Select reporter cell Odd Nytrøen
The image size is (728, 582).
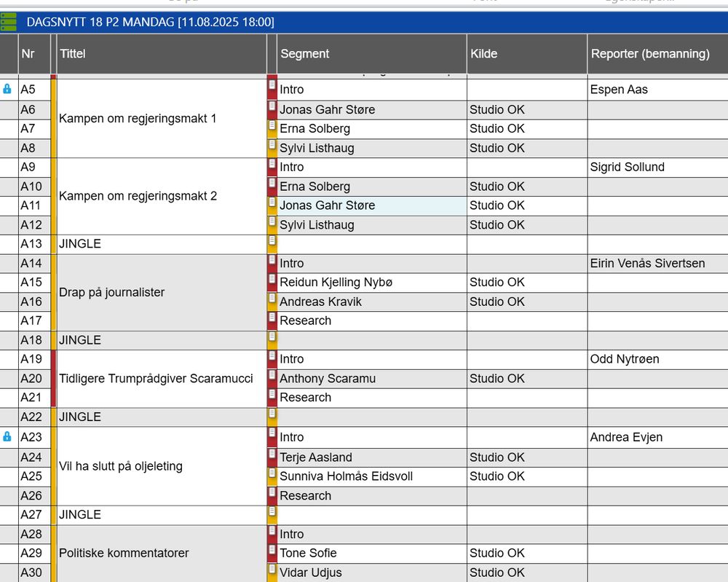point(658,359)
